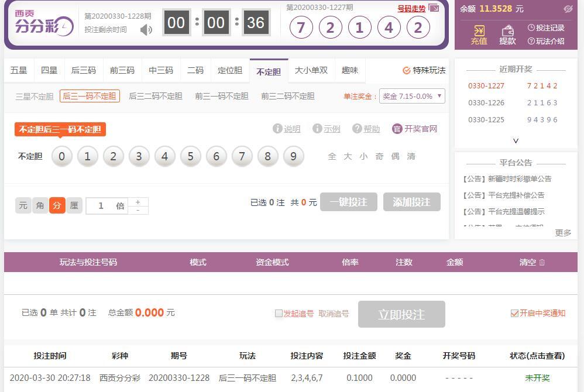Set bet unit to 角
584x392 pixels.
coord(40,205)
